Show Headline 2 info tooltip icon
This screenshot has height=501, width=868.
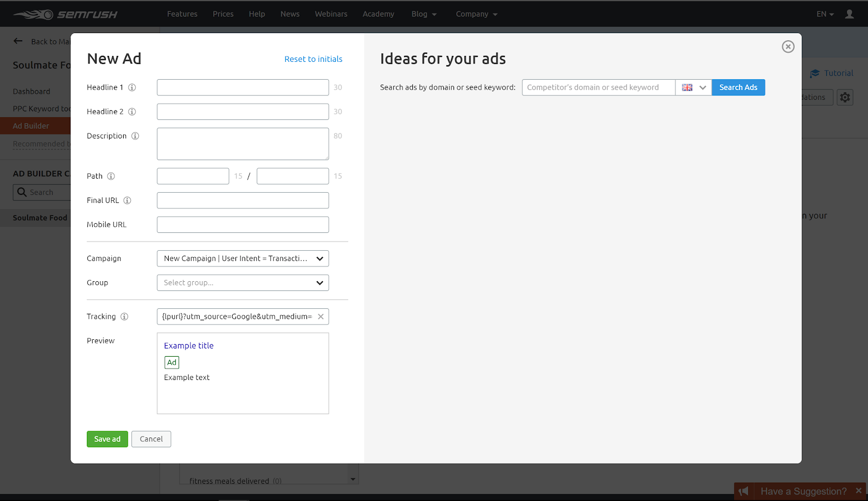pyautogui.click(x=132, y=112)
